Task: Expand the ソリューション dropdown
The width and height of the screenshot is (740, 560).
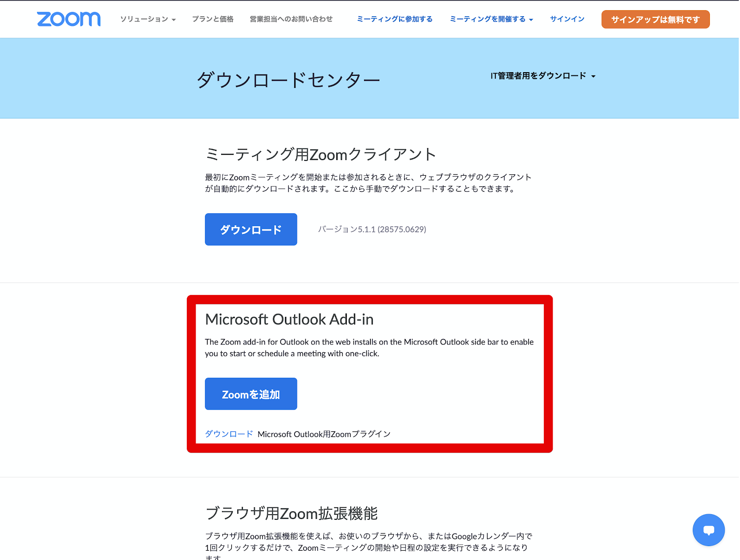Action: [x=148, y=19]
